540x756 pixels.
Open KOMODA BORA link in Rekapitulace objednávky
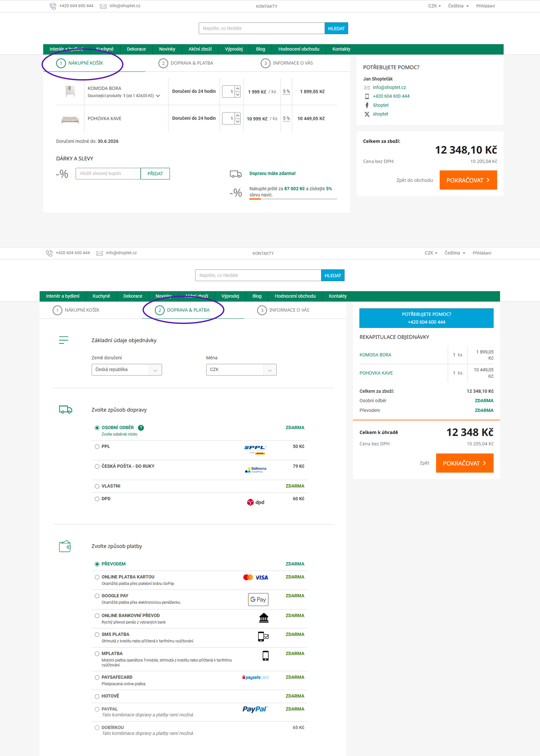click(375, 355)
